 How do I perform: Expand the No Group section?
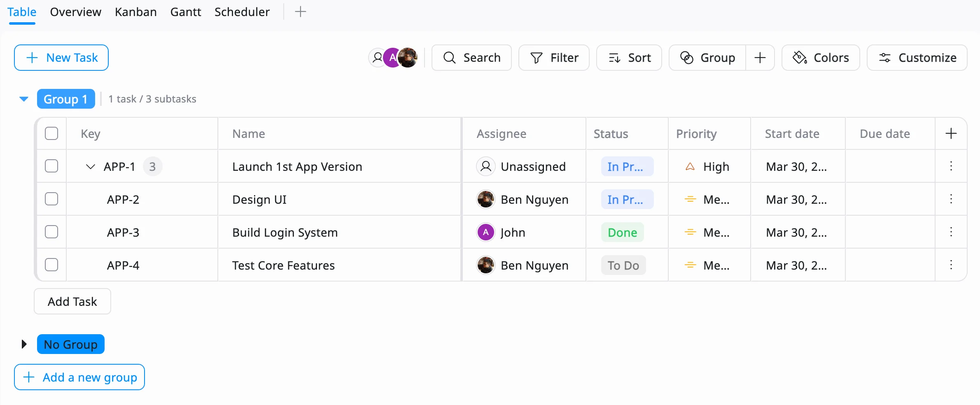click(x=24, y=344)
